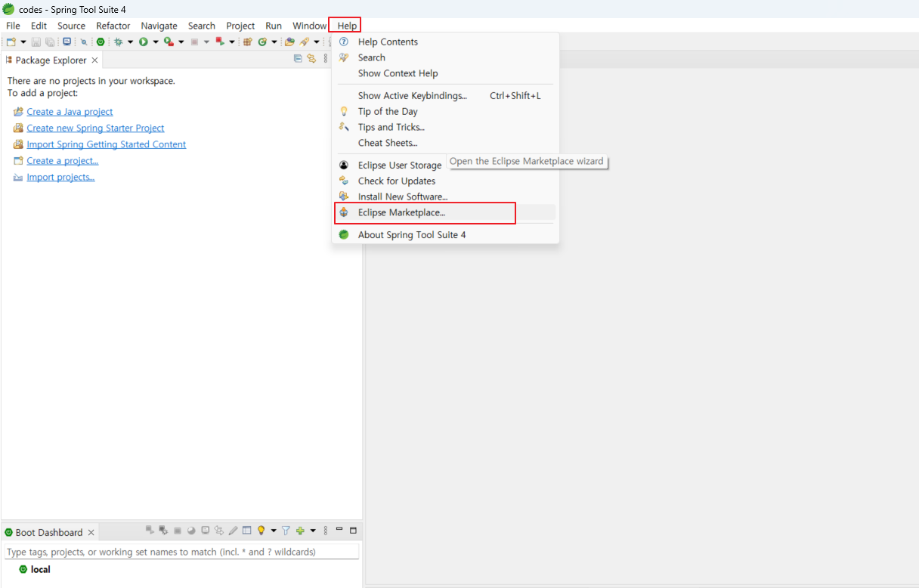The image size is (919, 588).
Task: Click Create a Java project link
Action: click(x=70, y=112)
